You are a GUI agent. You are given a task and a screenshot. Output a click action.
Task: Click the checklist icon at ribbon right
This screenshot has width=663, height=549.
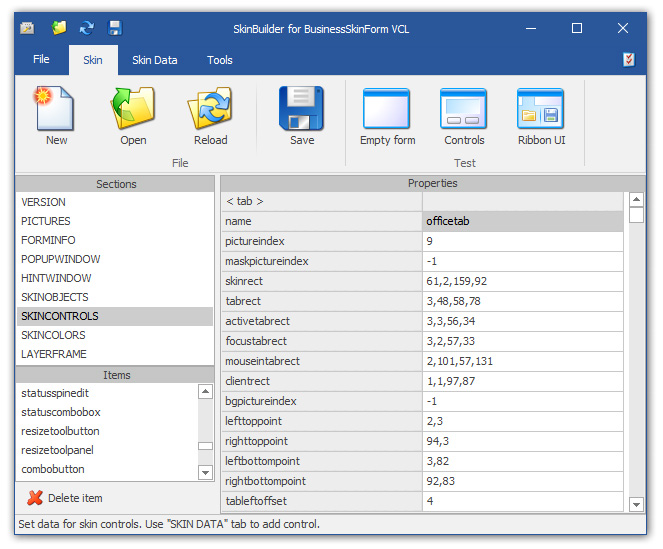629,60
